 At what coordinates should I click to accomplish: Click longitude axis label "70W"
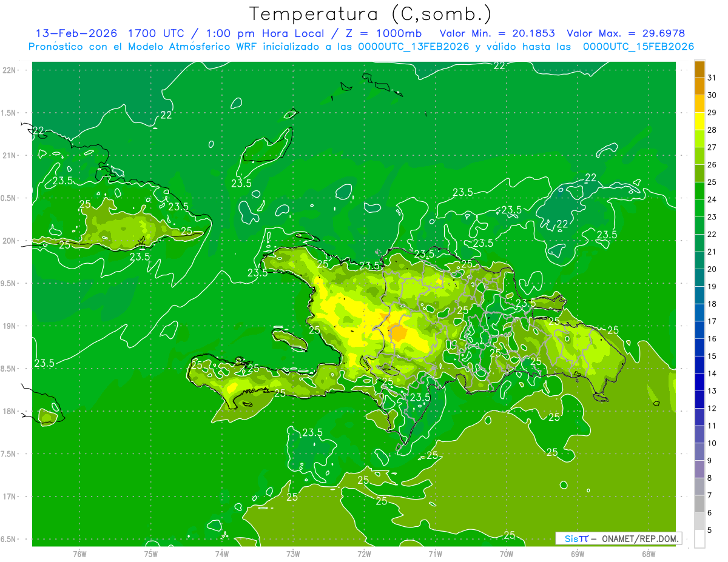point(507,554)
